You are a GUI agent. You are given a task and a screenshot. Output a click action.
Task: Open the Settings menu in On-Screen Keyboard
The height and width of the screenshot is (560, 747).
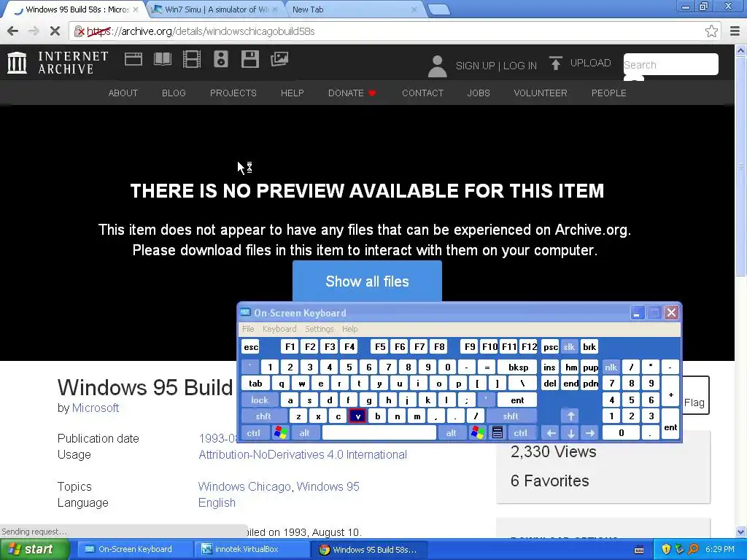coord(320,329)
